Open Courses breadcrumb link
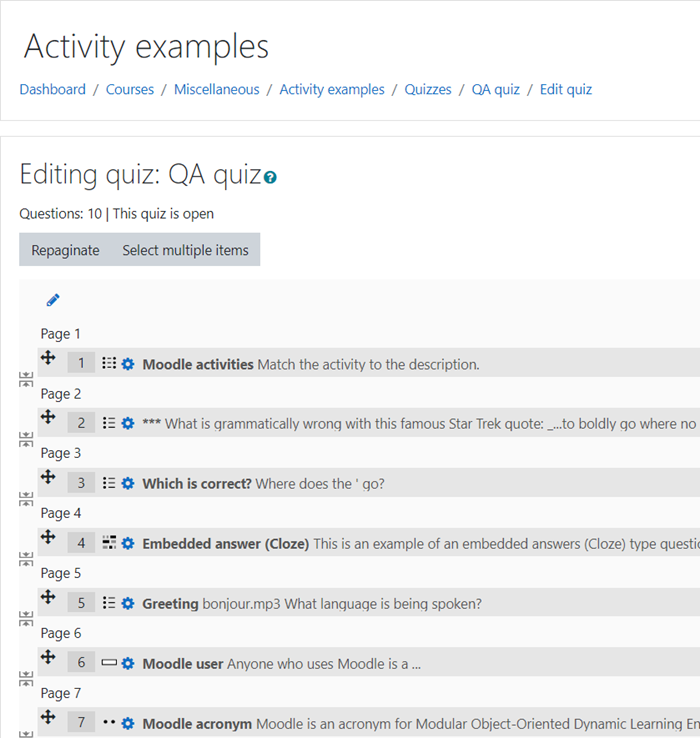This screenshot has width=700, height=738. click(130, 89)
